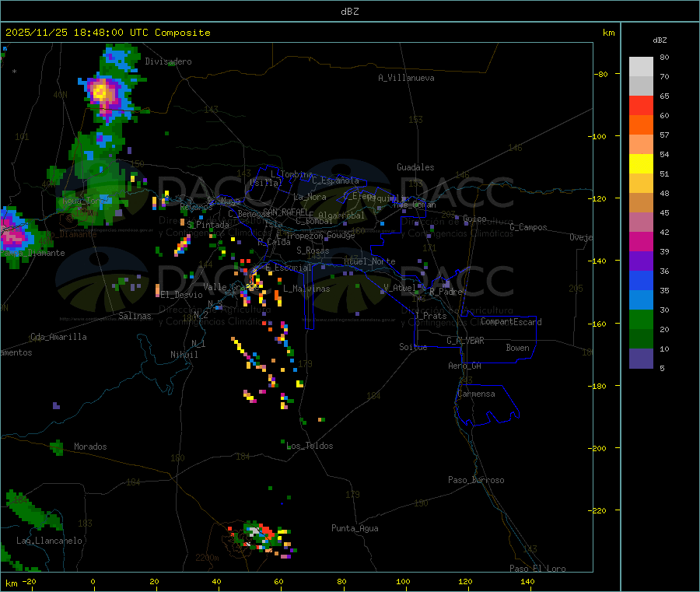Click the G_Campos map label
Viewport: 700px width, 592px height.
pos(529,227)
